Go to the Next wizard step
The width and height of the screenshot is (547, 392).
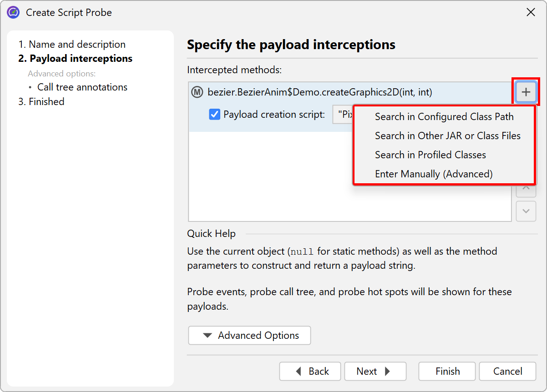point(375,372)
